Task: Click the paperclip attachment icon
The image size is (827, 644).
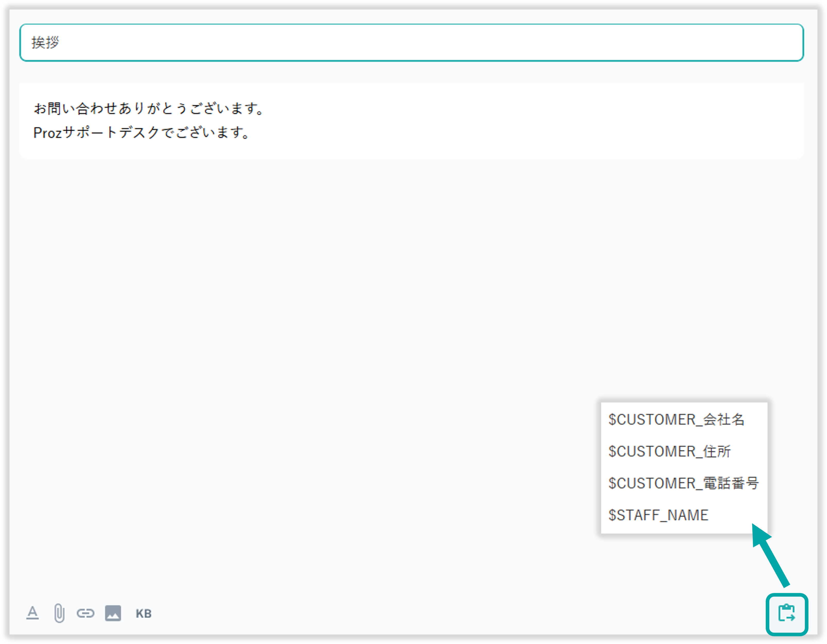Action: point(59,613)
